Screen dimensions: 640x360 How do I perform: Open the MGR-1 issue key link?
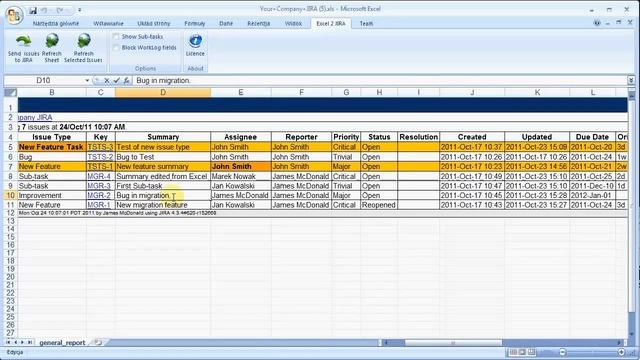pos(99,205)
